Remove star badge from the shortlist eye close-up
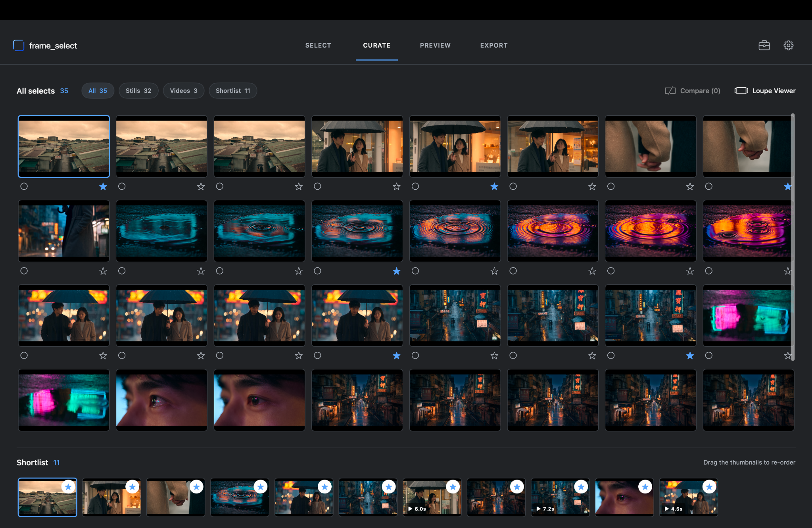This screenshot has width=812, height=528. click(645, 487)
